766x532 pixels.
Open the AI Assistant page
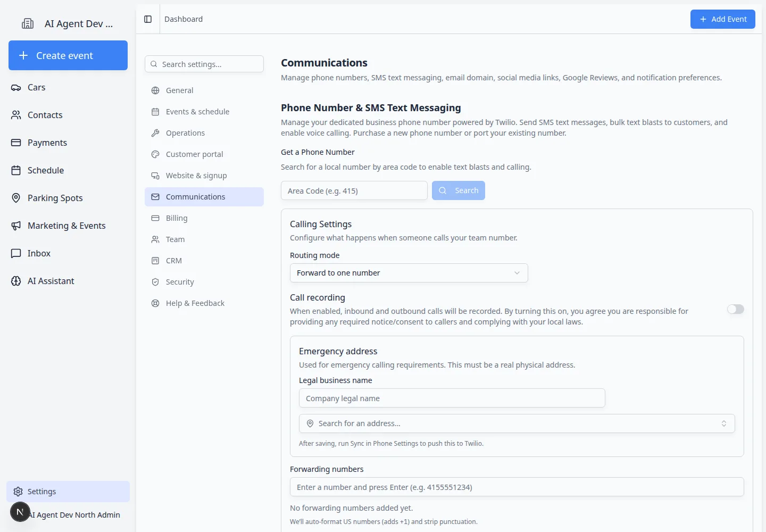[68, 281]
